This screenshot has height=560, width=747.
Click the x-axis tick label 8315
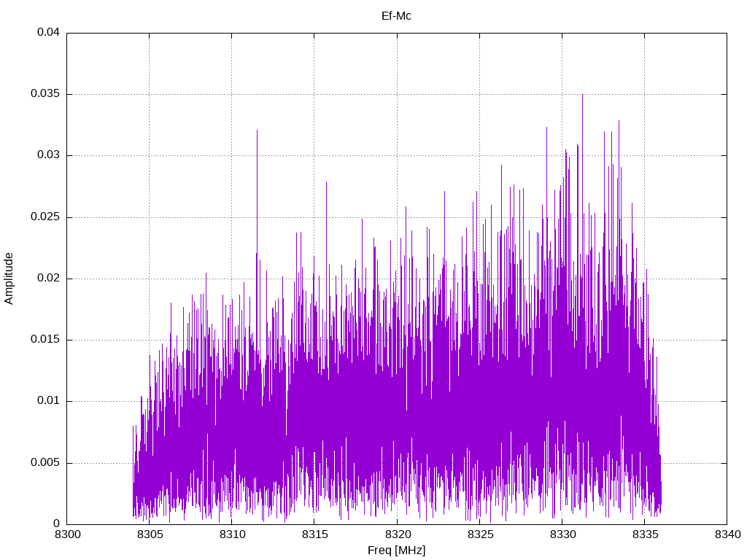(x=314, y=534)
